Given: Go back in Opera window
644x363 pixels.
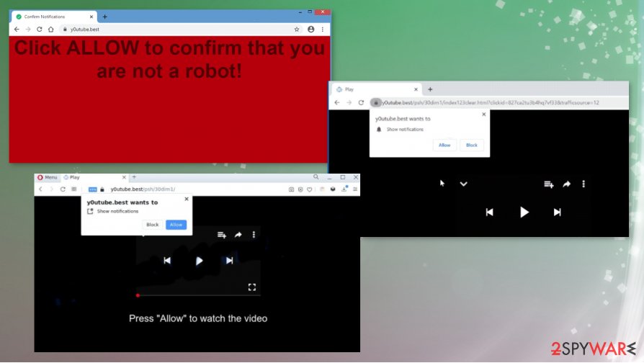Looking at the screenshot, I should [x=40, y=189].
